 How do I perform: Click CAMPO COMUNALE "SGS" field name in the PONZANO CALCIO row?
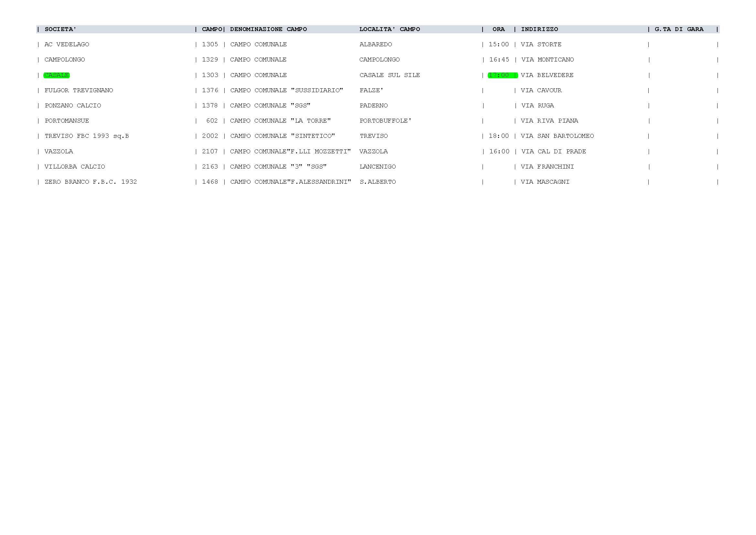click(x=270, y=105)
